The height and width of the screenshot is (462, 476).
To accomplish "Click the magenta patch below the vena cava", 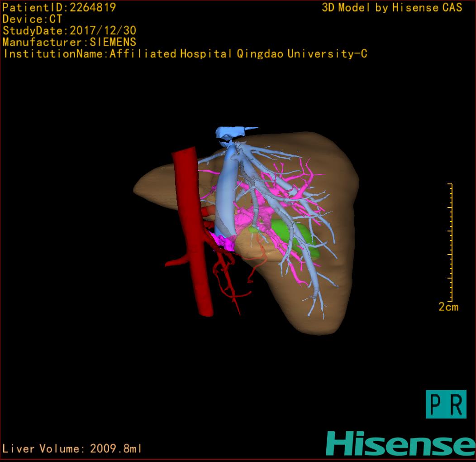I will 224,243.
